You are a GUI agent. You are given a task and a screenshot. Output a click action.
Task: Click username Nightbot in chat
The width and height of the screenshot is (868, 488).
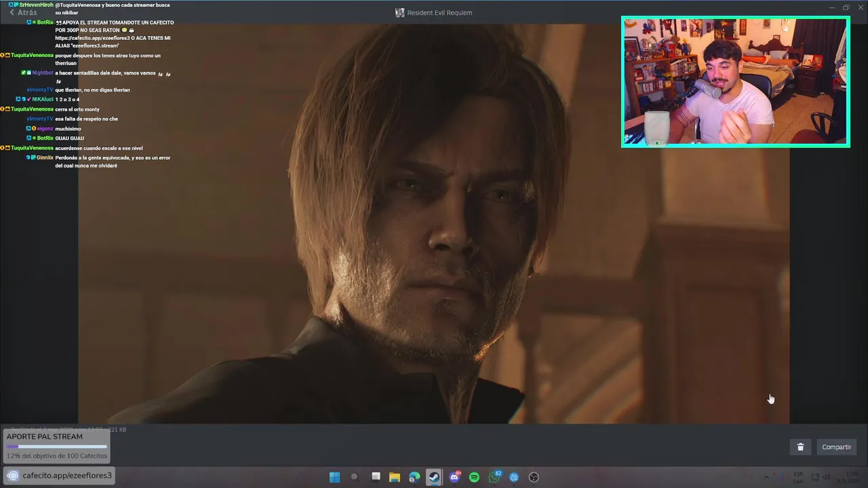point(43,73)
